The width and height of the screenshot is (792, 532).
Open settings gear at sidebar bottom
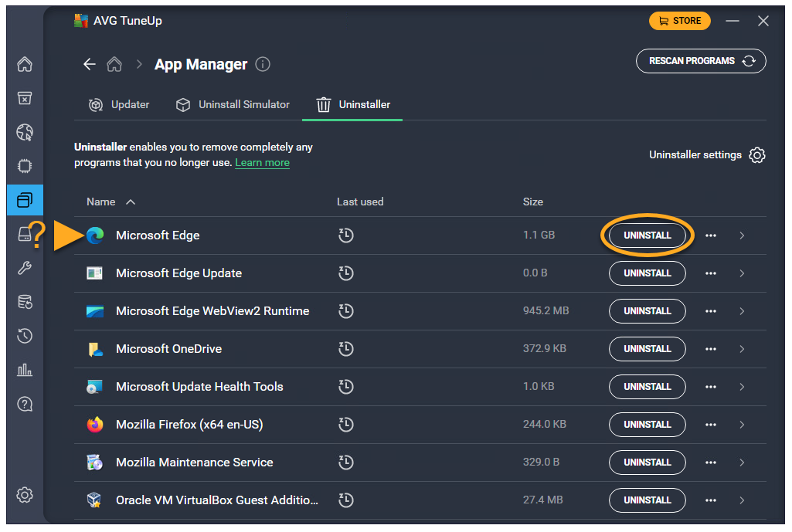[x=25, y=494]
